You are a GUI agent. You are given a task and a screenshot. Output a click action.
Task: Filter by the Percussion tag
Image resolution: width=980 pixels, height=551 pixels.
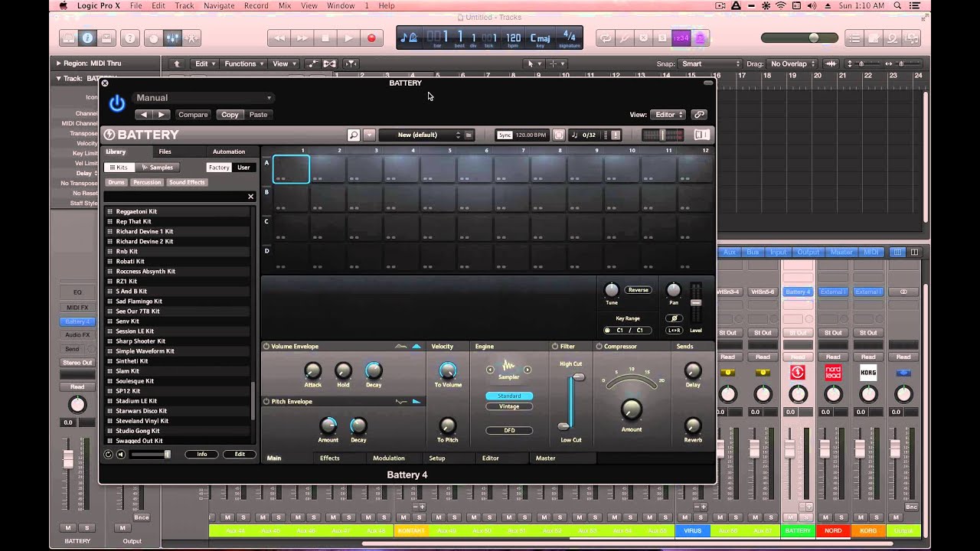(x=147, y=182)
